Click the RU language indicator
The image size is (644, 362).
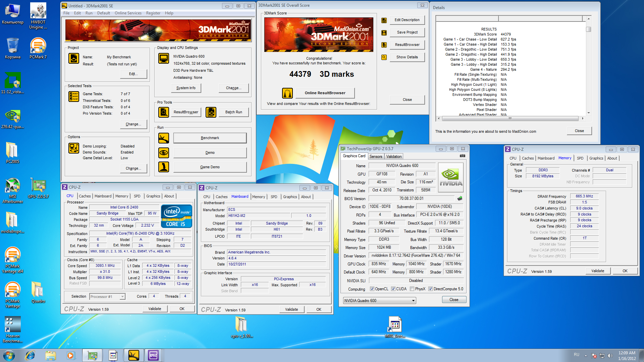click(577, 355)
